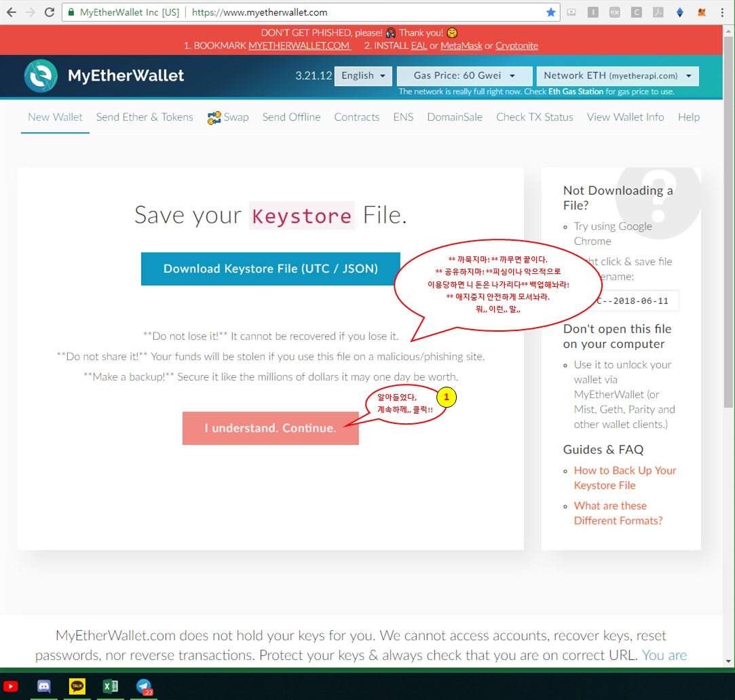Go to Check TX Status tab
This screenshot has width=735, height=700.
(534, 117)
